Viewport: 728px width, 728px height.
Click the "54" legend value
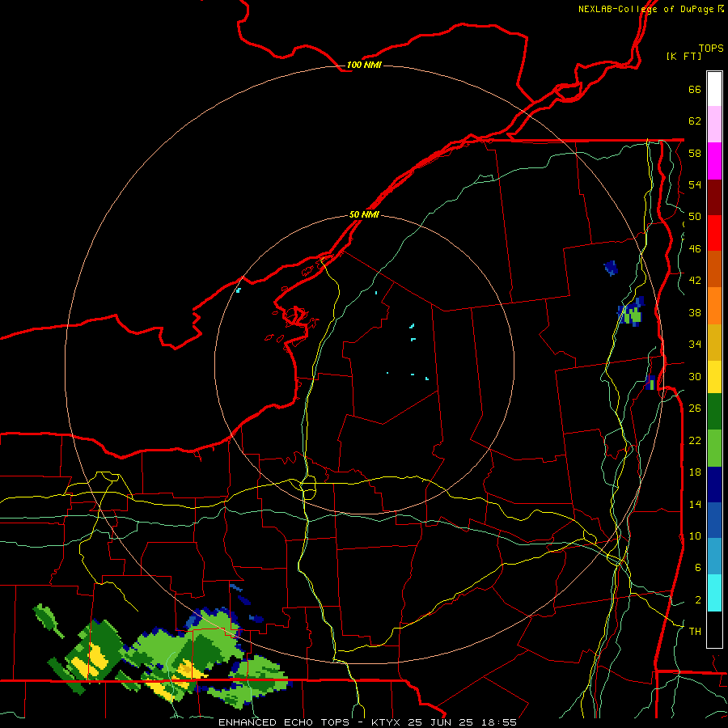click(695, 184)
